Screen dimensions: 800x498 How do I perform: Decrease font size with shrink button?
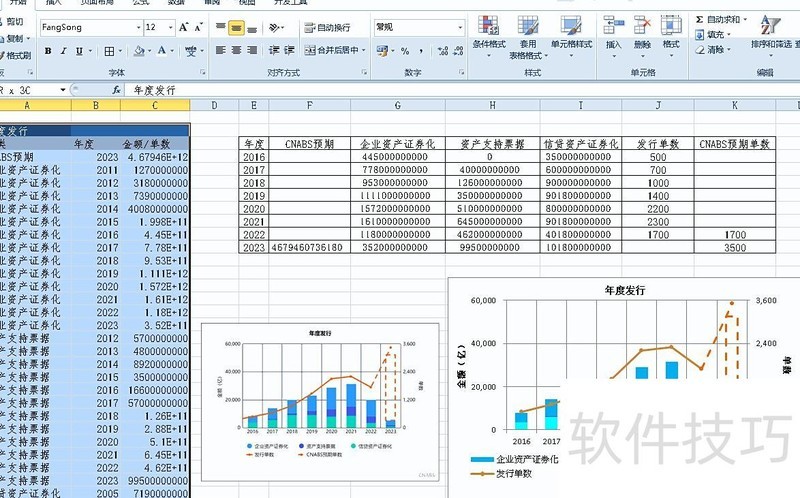[x=198, y=27]
